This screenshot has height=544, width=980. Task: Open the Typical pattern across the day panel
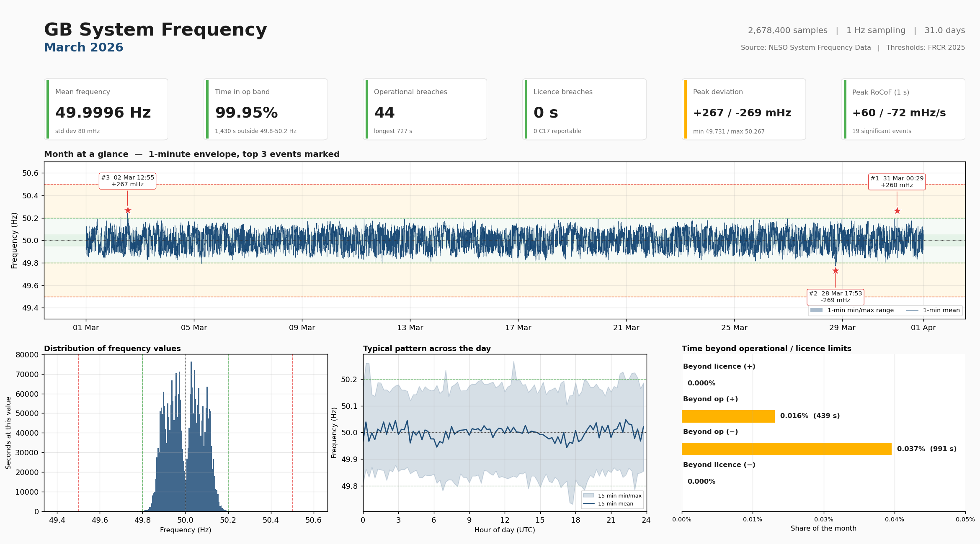click(x=427, y=348)
